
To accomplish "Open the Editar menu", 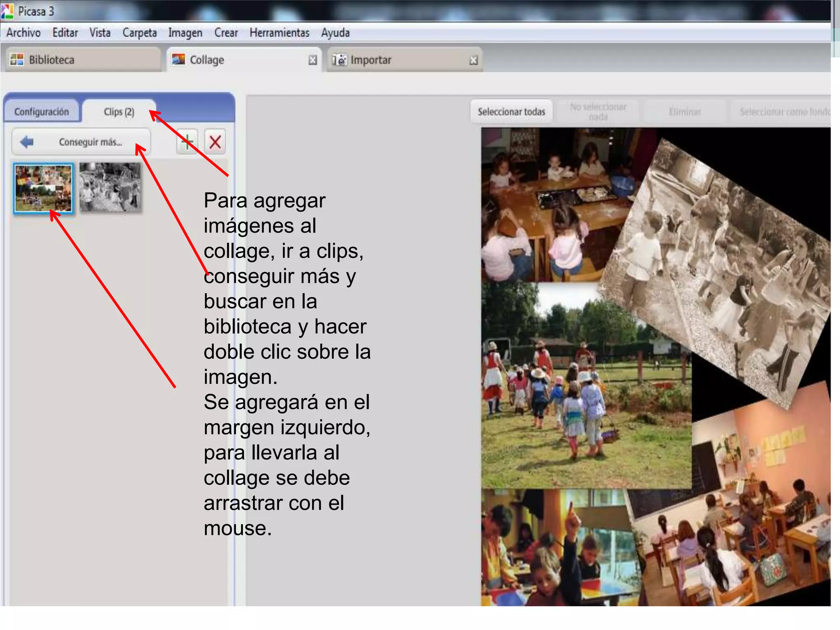I will tap(65, 33).
